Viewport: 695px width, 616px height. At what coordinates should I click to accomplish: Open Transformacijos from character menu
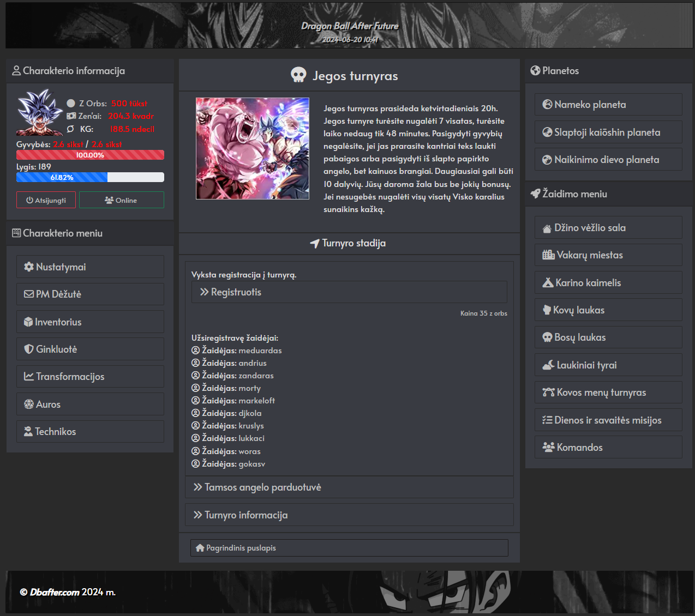[x=90, y=377]
